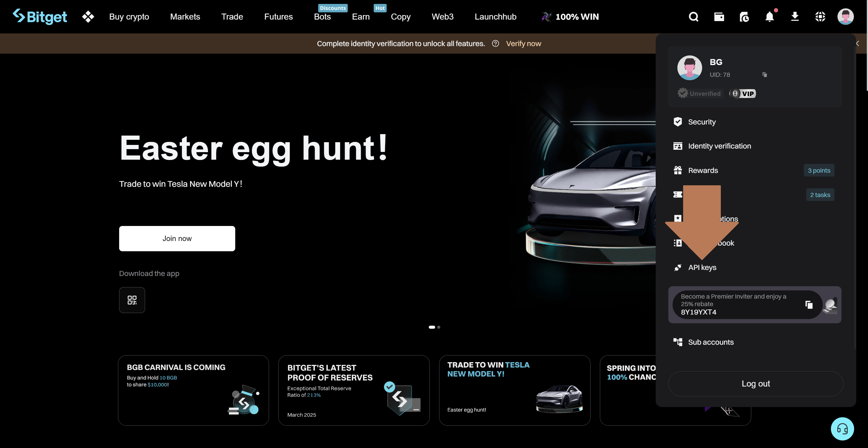The width and height of the screenshot is (868, 448).
Task: Open the orders history icon
Action: [x=744, y=17]
